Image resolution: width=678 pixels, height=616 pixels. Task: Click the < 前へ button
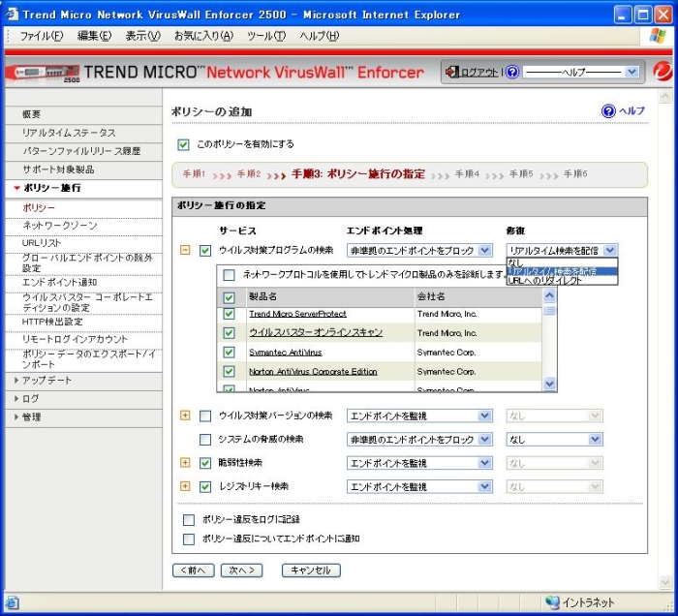tap(194, 570)
